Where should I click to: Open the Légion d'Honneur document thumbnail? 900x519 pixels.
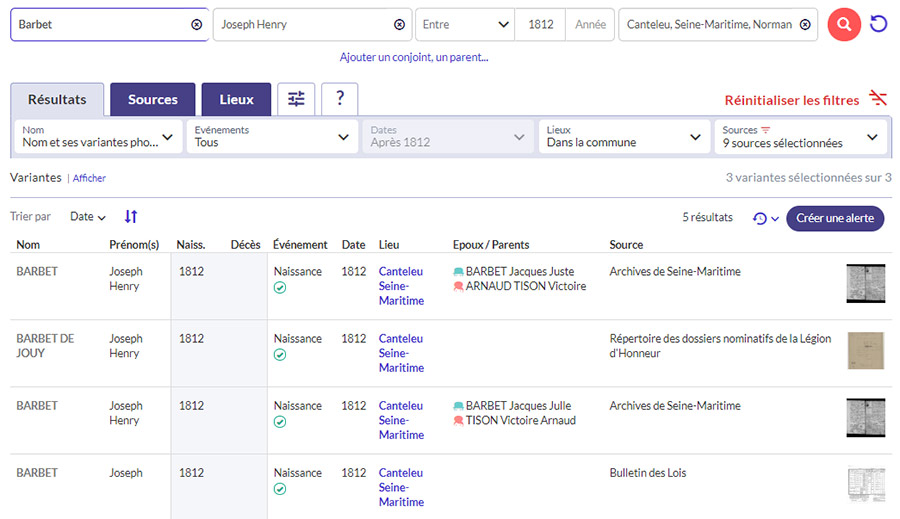tap(865, 350)
